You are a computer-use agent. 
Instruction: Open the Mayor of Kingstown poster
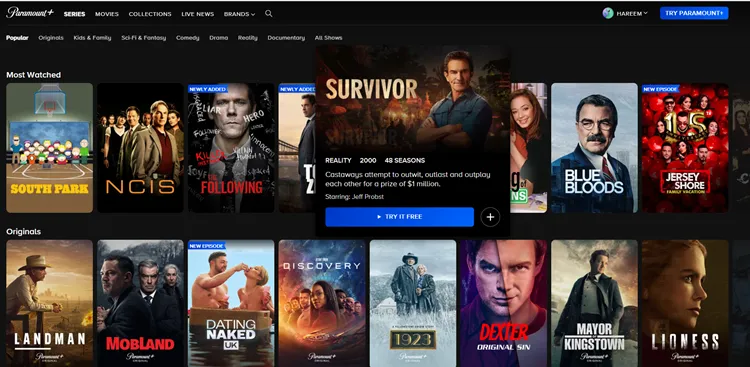pos(594,303)
